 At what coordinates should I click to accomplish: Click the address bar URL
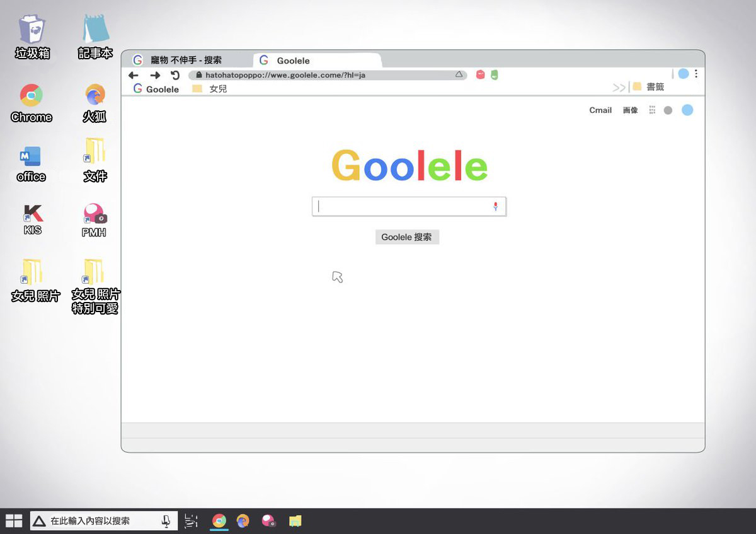(x=285, y=75)
